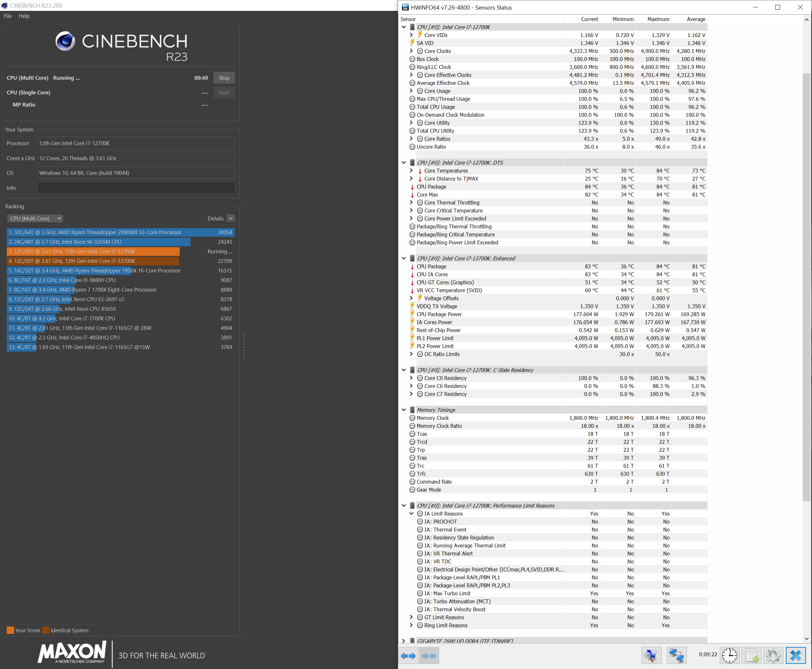Screen dimensions: 812x669
Task: Close sensors with the blue X icon
Action: click(x=795, y=655)
